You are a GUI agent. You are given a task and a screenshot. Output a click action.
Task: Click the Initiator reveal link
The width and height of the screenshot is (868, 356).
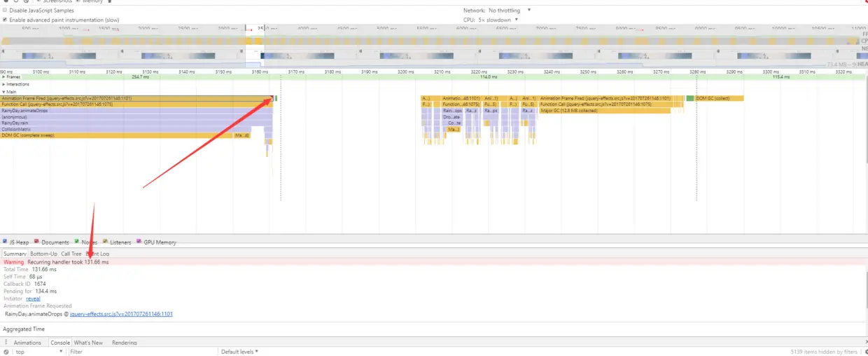coord(33,299)
